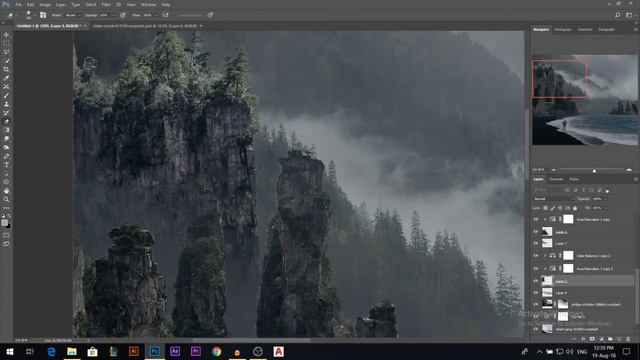
Task: Open the Window menu
Action: 149,4
